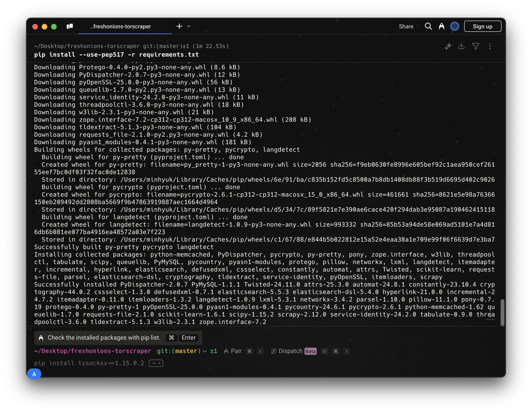532x412 pixels.
Task: Save block output with download icon
Action: point(461,46)
